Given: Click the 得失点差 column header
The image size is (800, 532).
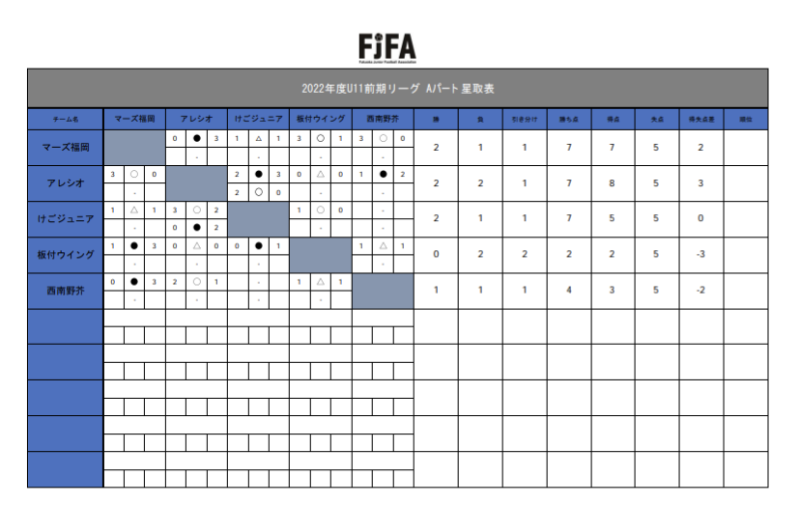Looking at the screenshot, I should 700,119.
